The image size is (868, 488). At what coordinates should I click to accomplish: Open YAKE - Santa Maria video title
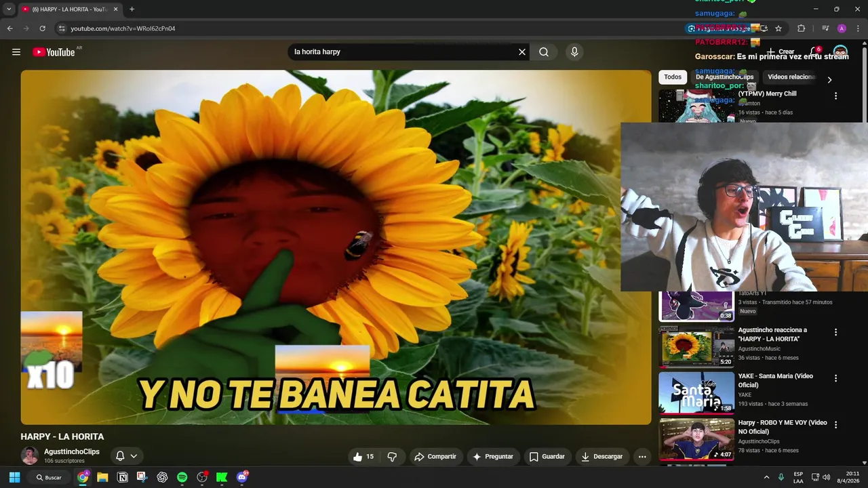(x=775, y=380)
